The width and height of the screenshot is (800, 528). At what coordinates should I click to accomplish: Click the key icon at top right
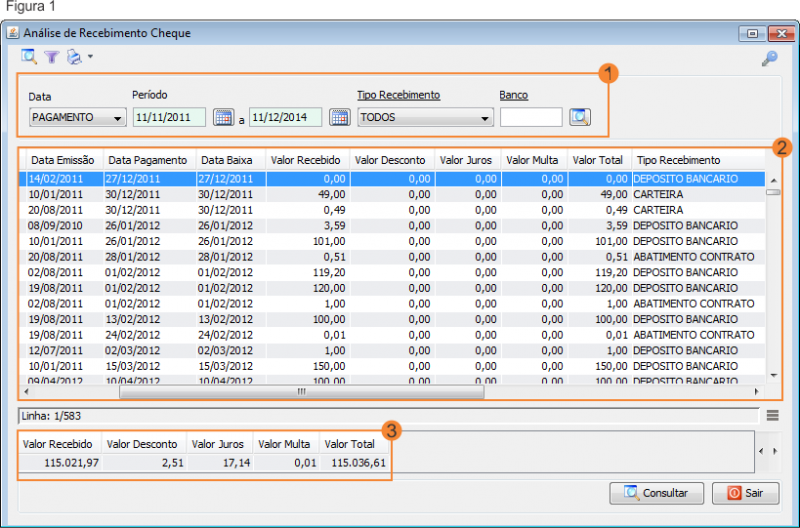coord(769,59)
